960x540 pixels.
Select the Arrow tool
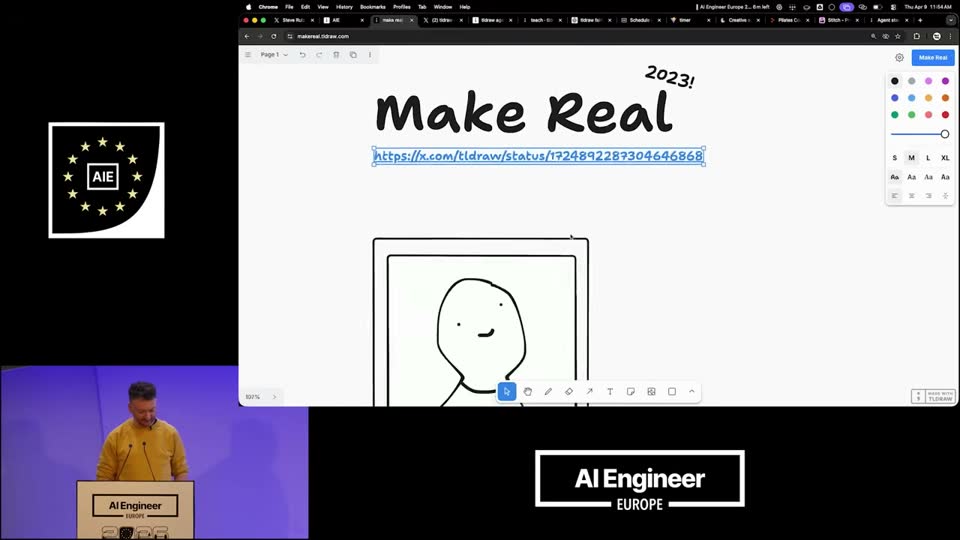[x=590, y=392]
